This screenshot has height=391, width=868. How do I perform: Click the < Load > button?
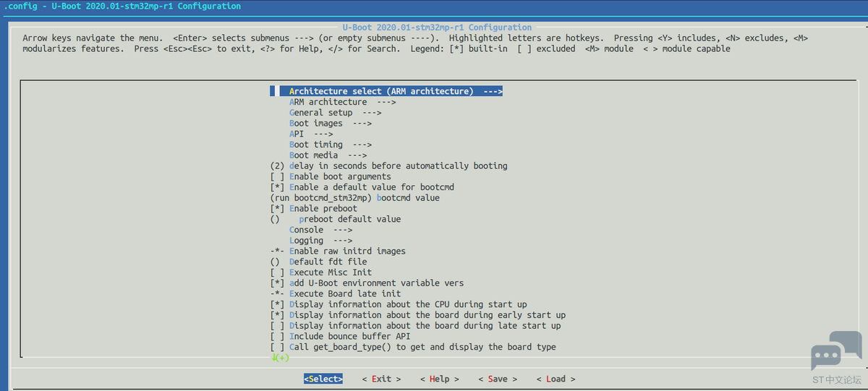[x=556, y=379]
